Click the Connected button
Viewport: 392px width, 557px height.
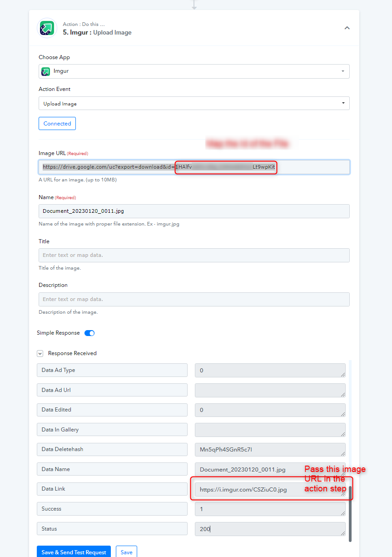(57, 124)
